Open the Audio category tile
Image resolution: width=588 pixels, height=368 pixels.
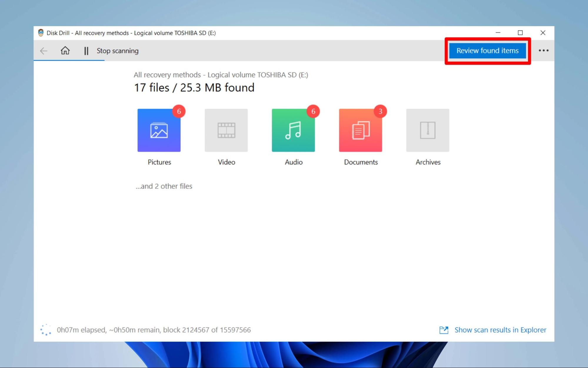[x=293, y=130]
